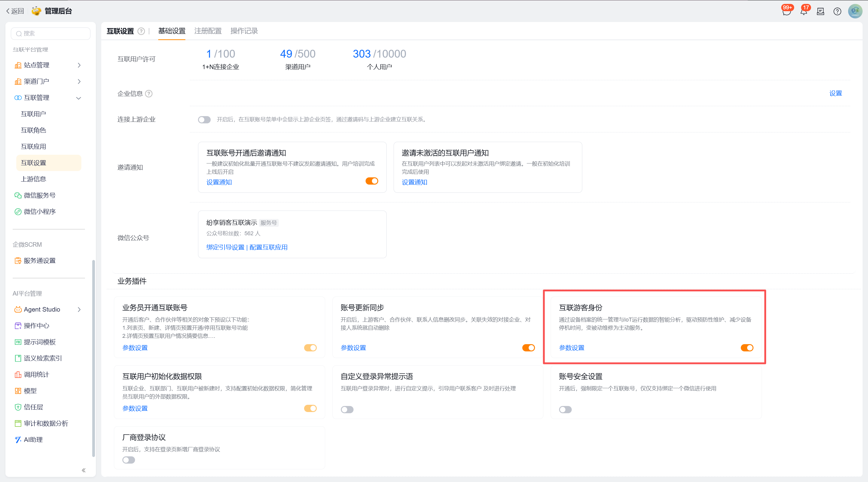Click the help icon next to 企业信息
The width and height of the screenshot is (868, 482).
coord(149,94)
